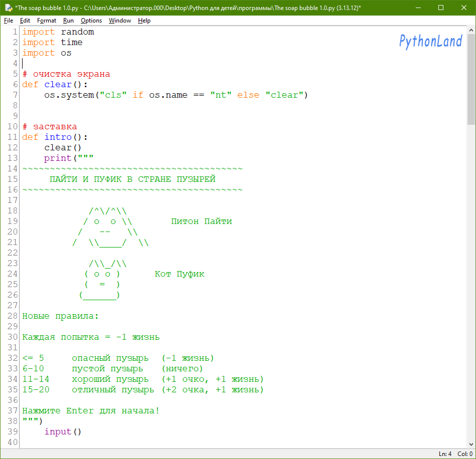
Task: Click the 'input()' line
Action: click(63, 432)
